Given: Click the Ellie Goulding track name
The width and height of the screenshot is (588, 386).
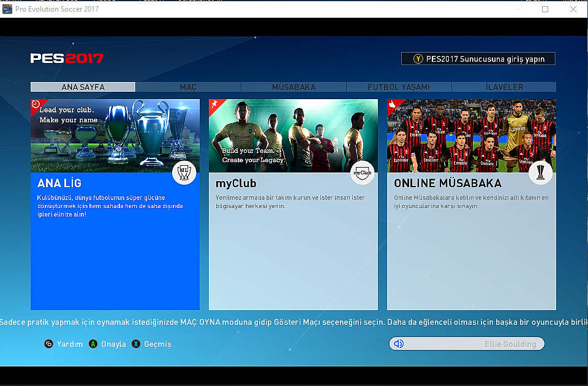Looking at the screenshot, I should 510,344.
